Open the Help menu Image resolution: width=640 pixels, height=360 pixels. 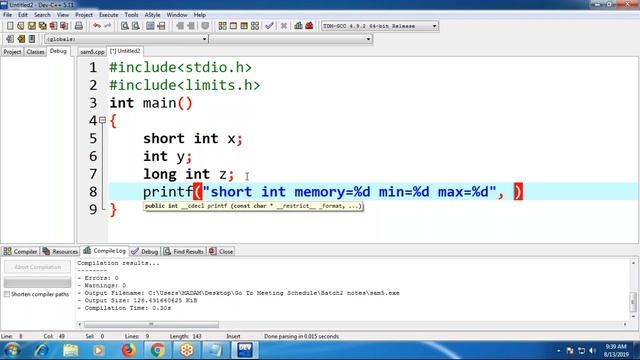200,15
